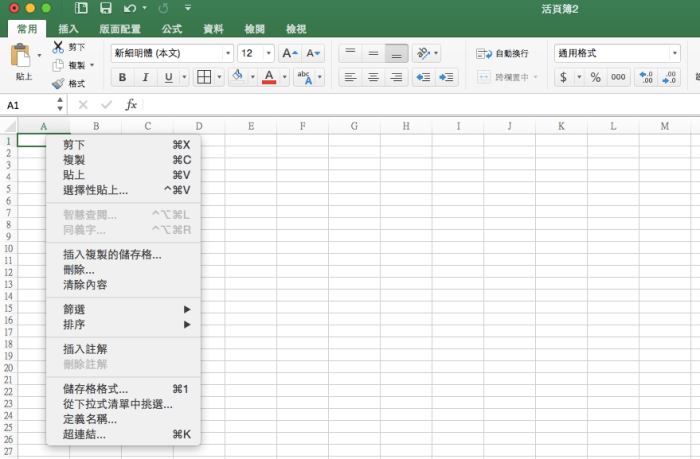
Task: Toggle underline formatting
Action: tap(168, 77)
